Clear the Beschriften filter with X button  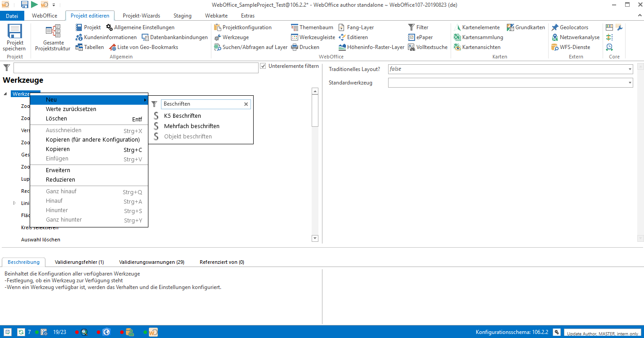tap(246, 104)
